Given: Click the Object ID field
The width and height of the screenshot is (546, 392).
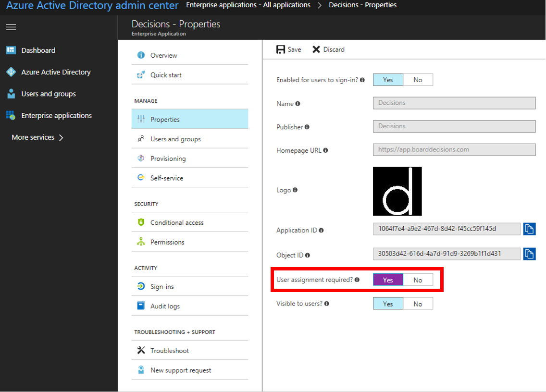Looking at the screenshot, I should click(447, 254).
